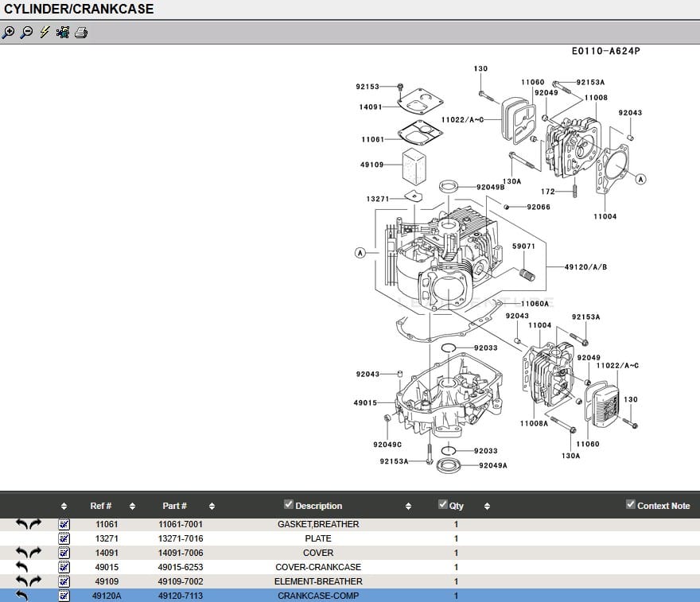Toggle the Qty column checkbox

click(443, 504)
